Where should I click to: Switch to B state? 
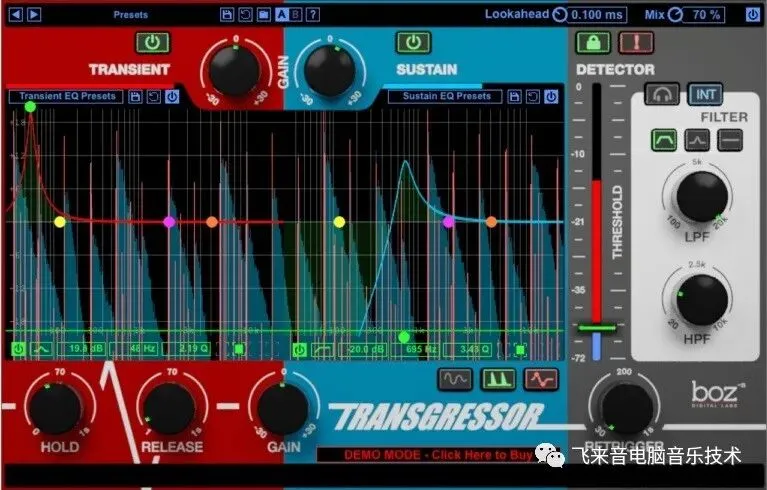click(x=295, y=15)
